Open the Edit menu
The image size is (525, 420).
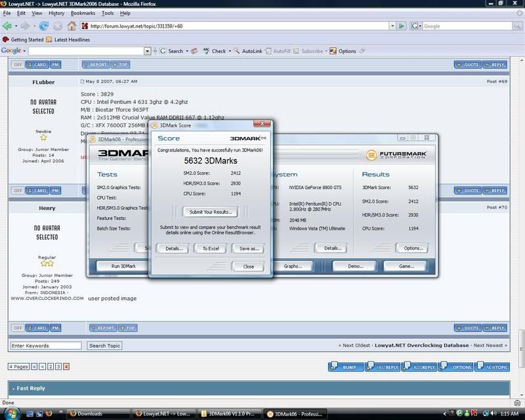click(x=21, y=13)
